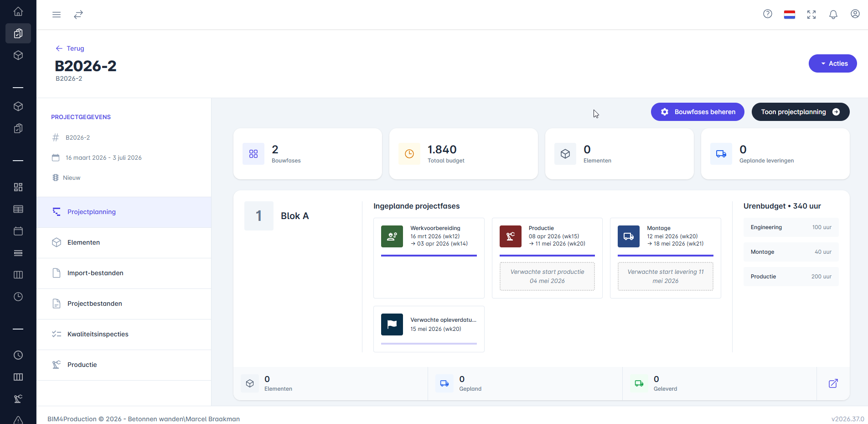Click the Blok A title
Viewport: 868px width, 424px height.
pyautogui.click(x=295, y=216)
